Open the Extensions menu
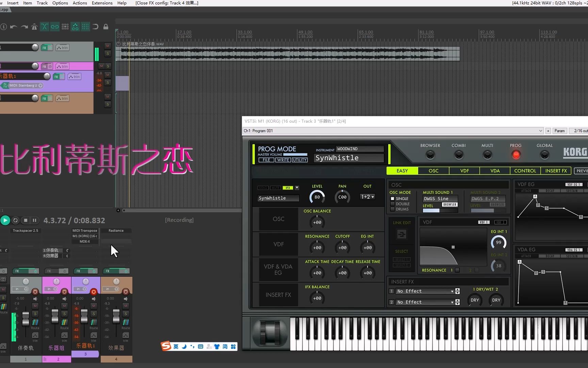588x368 pixels. coord(102,3)
